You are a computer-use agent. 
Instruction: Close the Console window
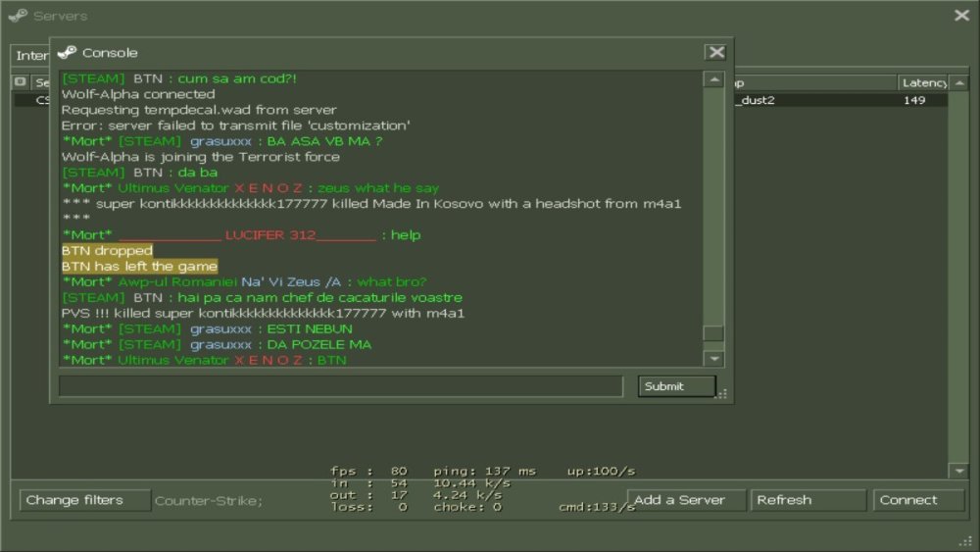point(716,53)
